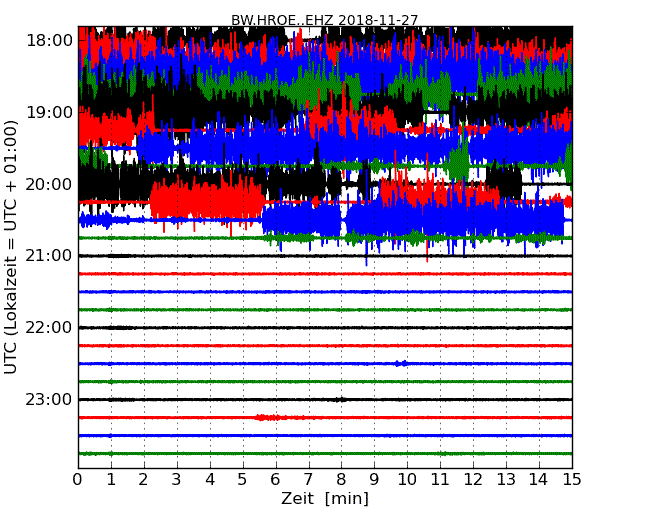
Task: Click the red burst on the 23:15 trace
Action: click(269, 417)
